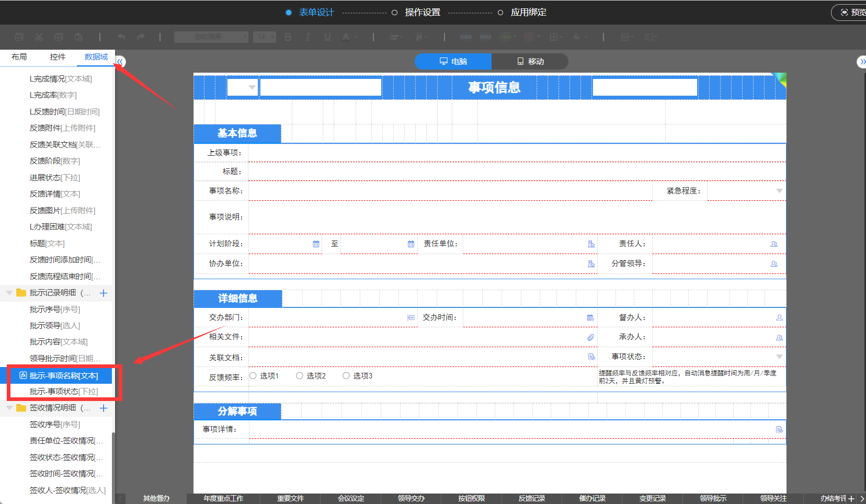Screen dimensions: 866x504
Task: Click the bold B toolbar icon
Action: [x=288, y=37]
